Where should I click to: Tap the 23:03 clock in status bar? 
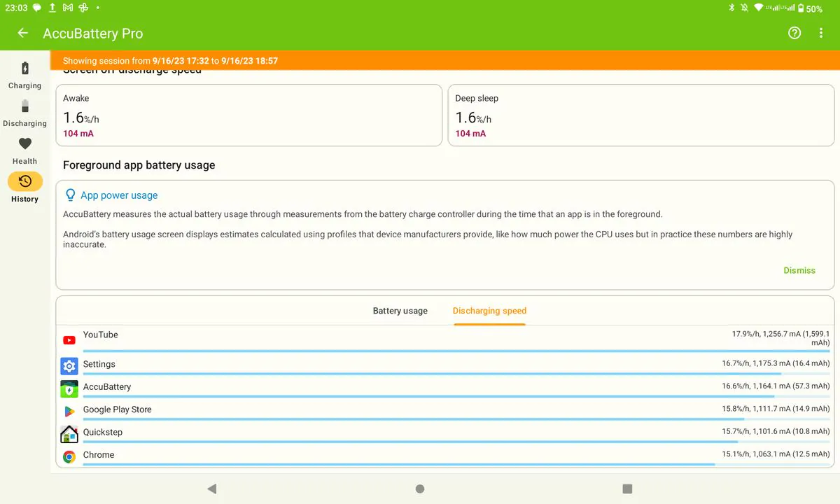click(x=15, y=8)
